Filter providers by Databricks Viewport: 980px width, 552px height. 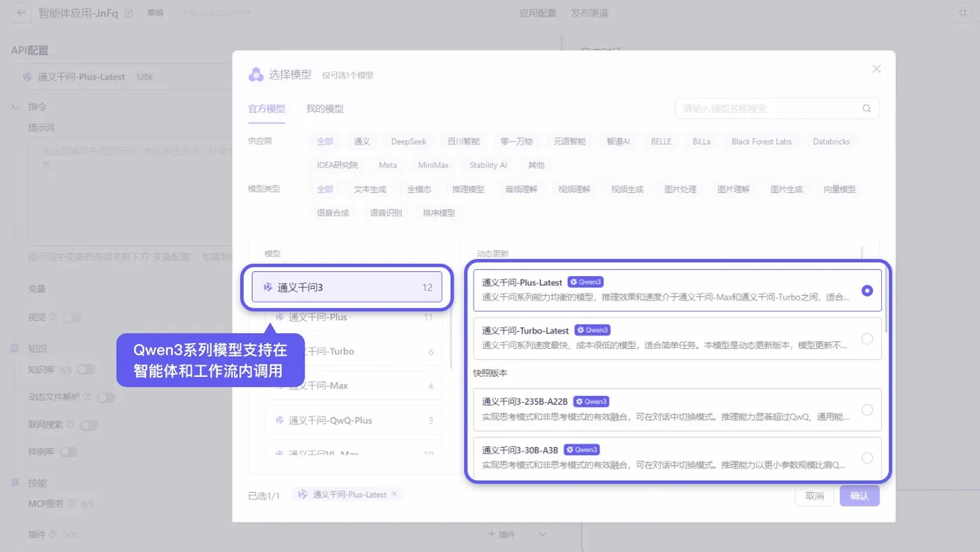[x=831, y=142]
